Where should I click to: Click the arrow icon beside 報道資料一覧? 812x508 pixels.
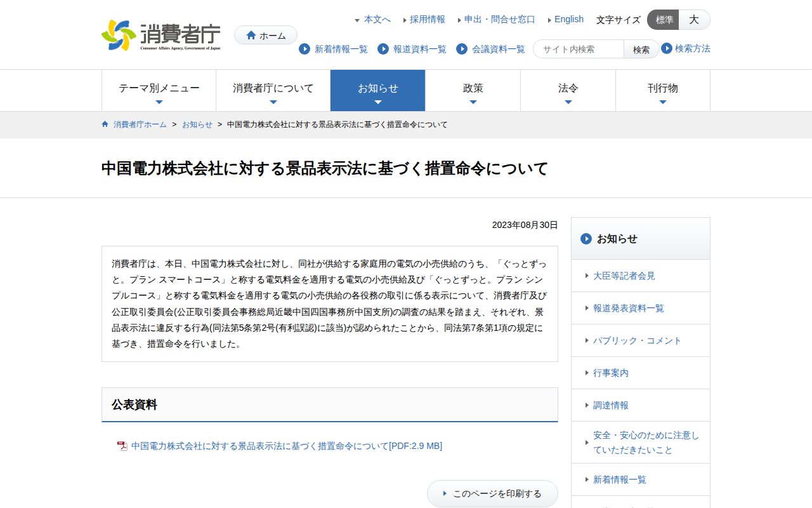pos(383,49)
